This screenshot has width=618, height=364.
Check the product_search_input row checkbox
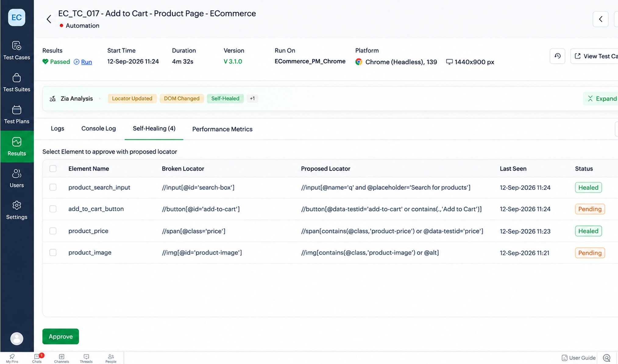click(53, 187)
